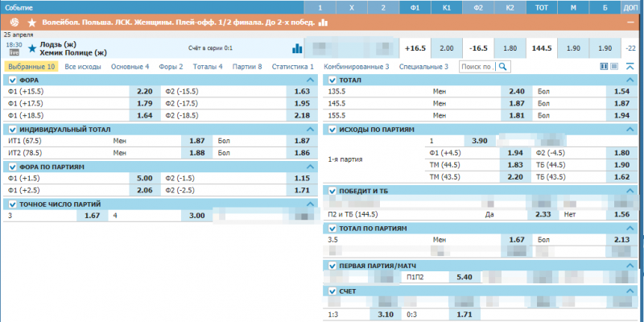Image resolution: width=644 pixels, height=322 pixels.
Task: Open match statistics bar chart icon
Action: pyautogui.click(x=297, y=48)
